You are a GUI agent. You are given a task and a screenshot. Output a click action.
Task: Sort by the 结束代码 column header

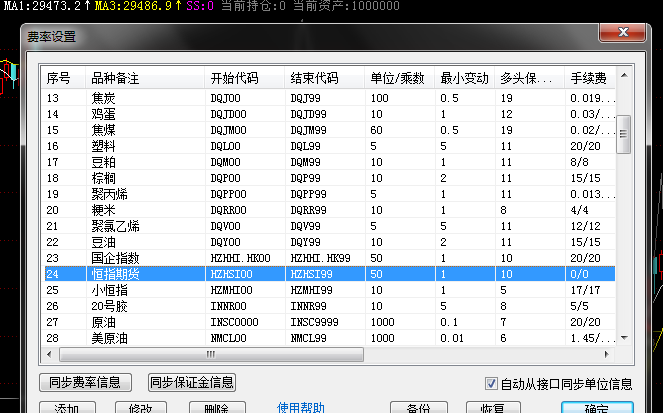[325, 78]
